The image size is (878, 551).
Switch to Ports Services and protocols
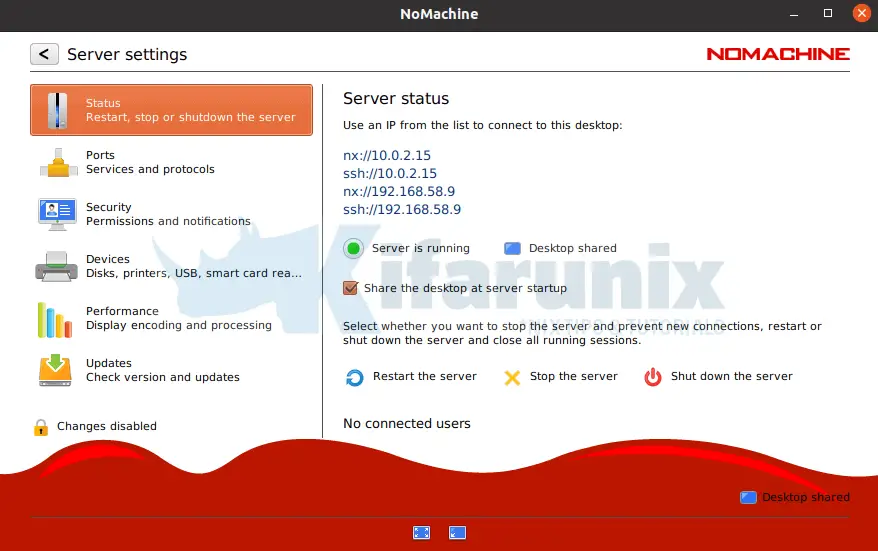point(171,162)
